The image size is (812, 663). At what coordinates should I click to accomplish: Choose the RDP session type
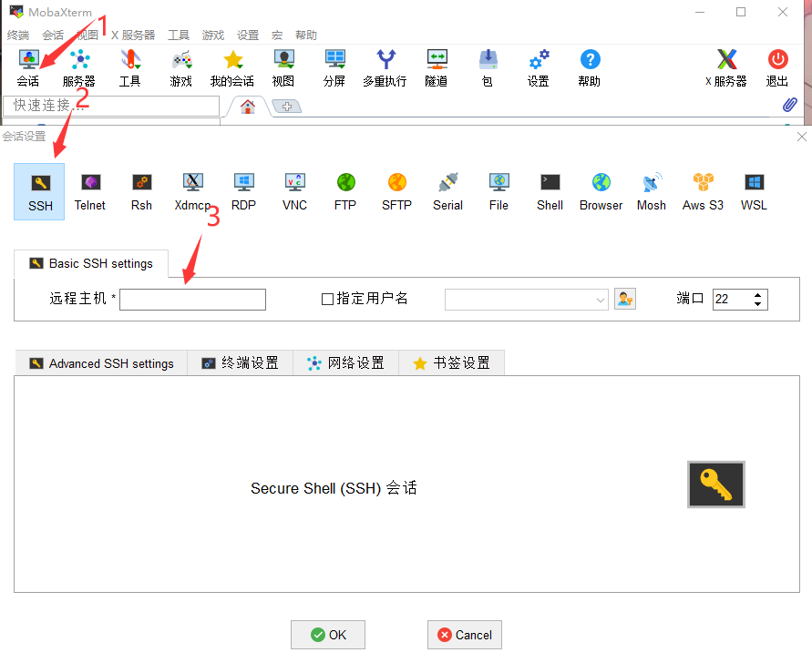click(x=243, y=191)
